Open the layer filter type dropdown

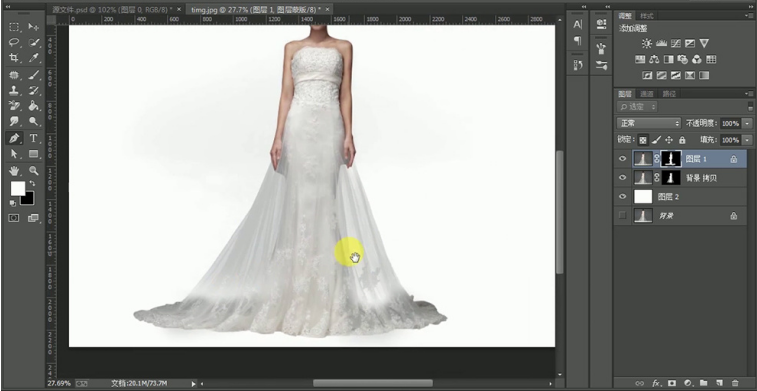(x=637, y=107)
